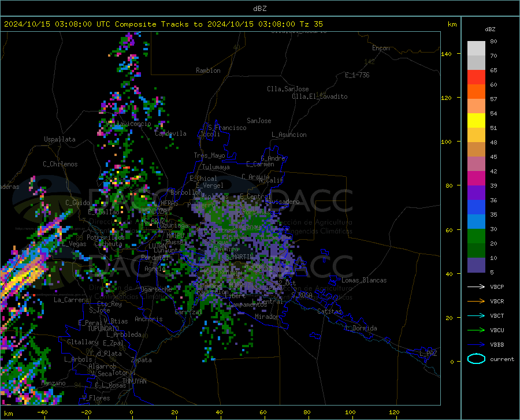Click the 'TUNUYAN' map label
This screenshot has width=520, height=420.
coord(134,381)
